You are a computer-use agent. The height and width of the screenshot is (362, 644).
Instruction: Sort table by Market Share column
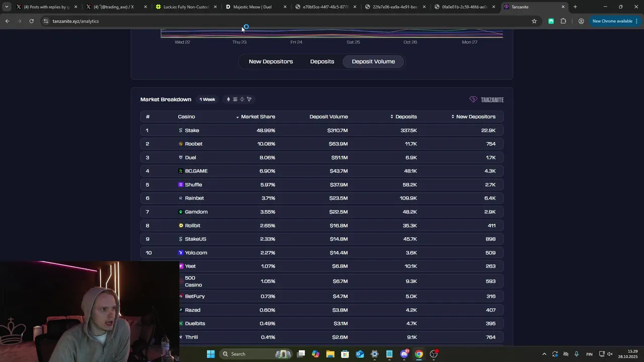pos(256,117)
